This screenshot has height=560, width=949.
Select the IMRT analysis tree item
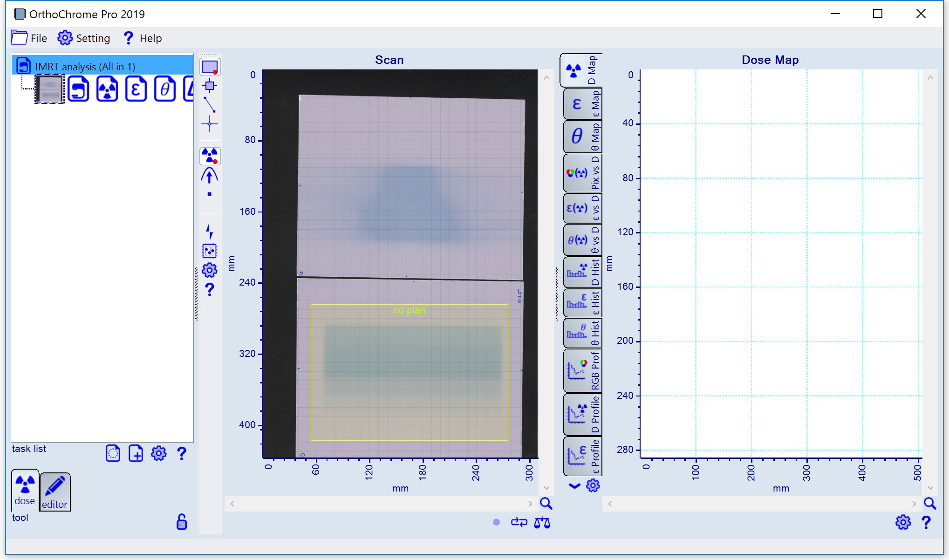coord(85,66)
